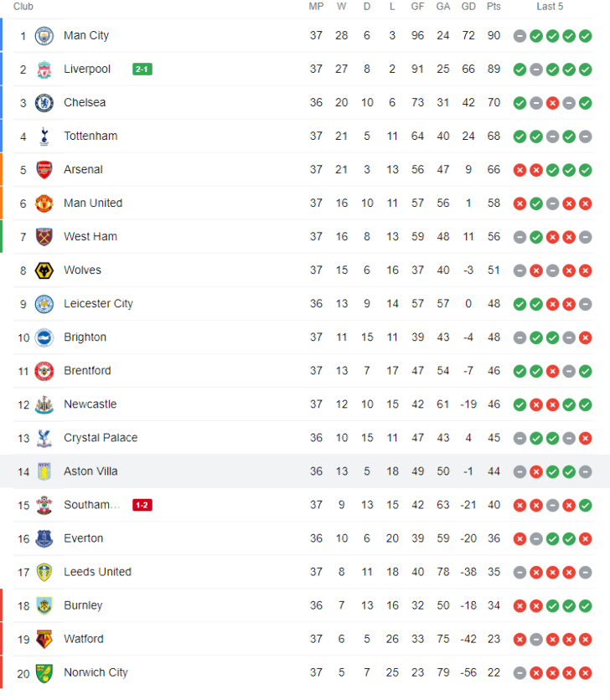Click Man City's most recent win indicator
610x700 pixels.
(x=585, y=36)
